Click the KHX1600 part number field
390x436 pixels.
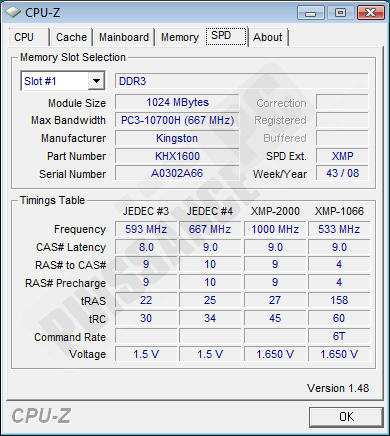pos(177,156)
